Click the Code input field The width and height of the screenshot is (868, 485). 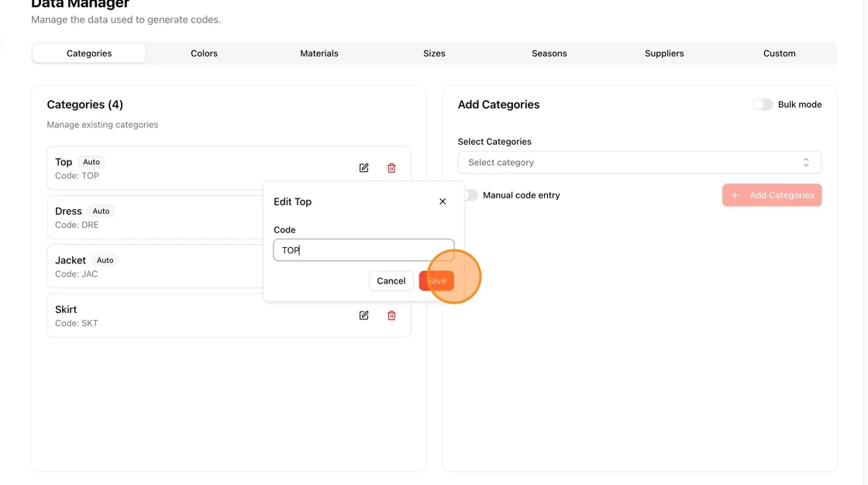click(x=363, y=250)
